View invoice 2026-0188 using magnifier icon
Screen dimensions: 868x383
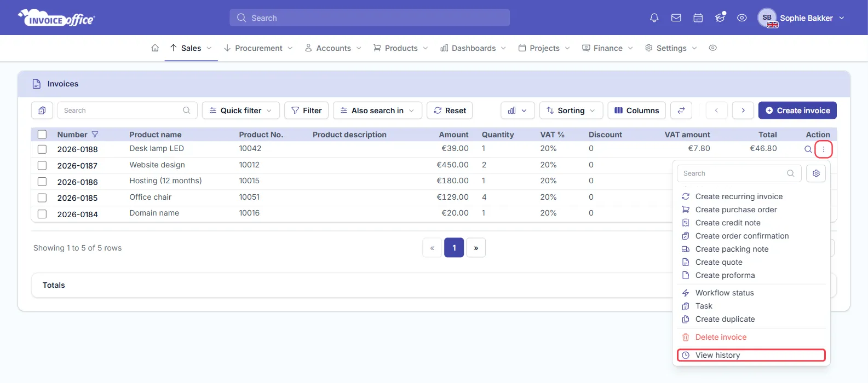(x=808, y=149)
